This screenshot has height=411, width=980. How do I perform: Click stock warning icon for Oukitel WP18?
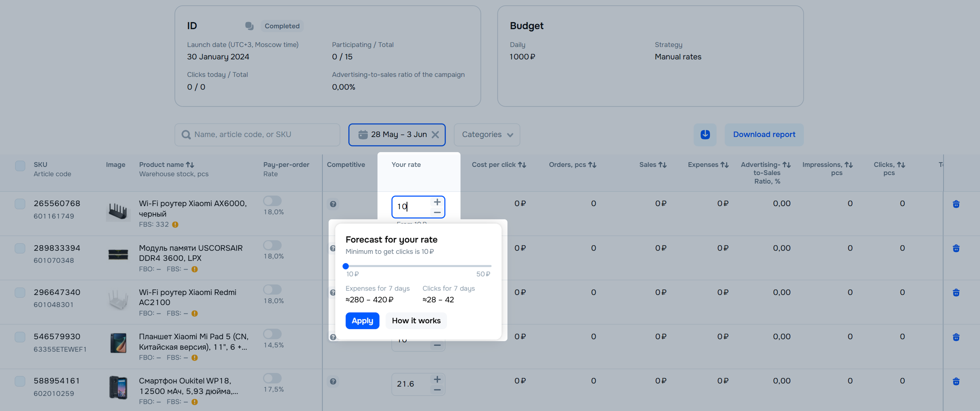pyautogui.click(x=194, y=402)
